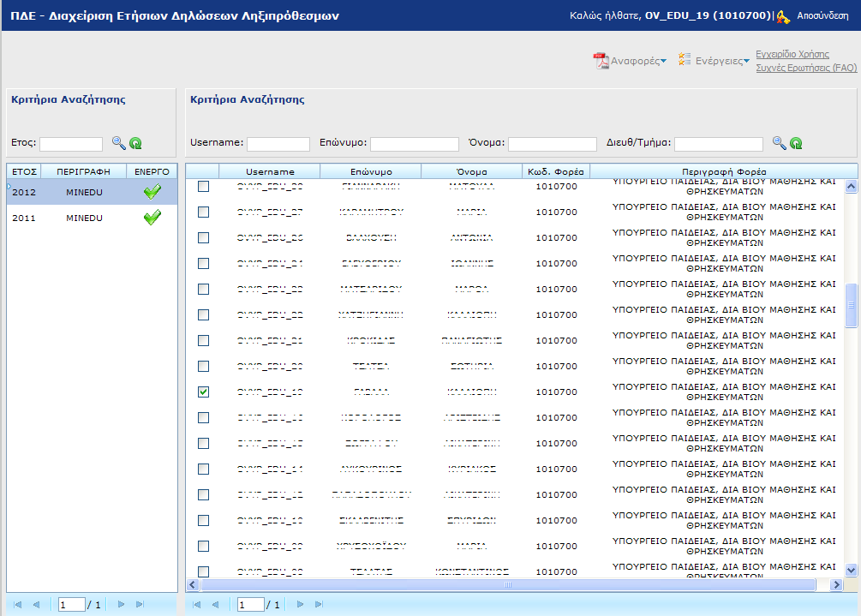861x616 pixels.
Task: Click the ΠΕΡΙΓΡΑΦΗ column header
Action: pyautogui.click(x=83, y=171)
